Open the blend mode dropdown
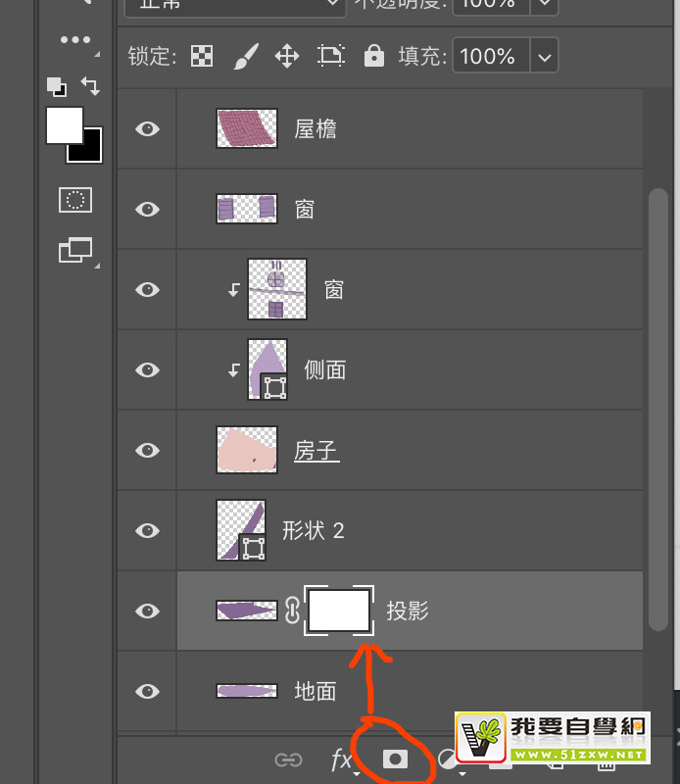 pyautogui.click(x=235, y=4)
